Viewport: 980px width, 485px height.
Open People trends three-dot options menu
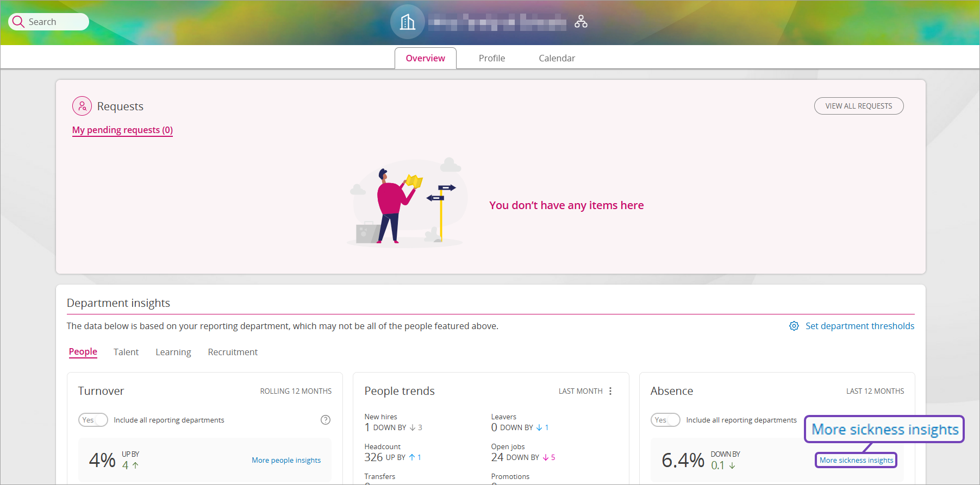coord(610,391)
